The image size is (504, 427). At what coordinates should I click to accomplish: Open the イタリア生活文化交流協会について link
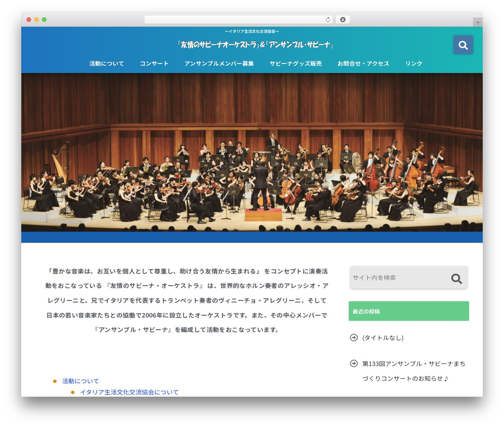pos(129,392)
